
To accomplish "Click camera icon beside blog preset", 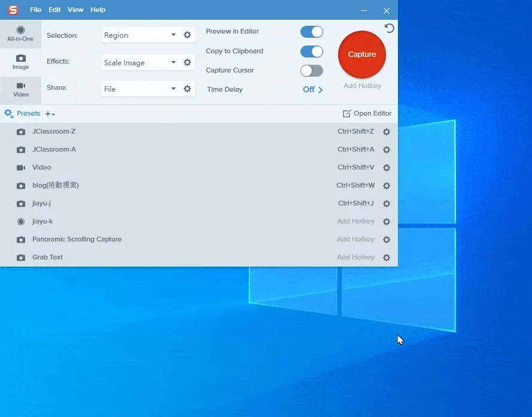I will [x=21, y=186].
